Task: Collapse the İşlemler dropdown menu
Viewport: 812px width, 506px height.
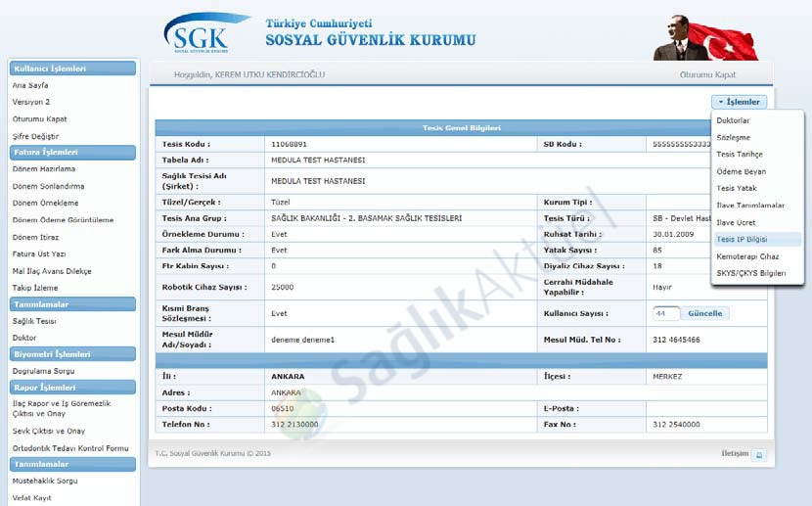Action: pos(739,101)
